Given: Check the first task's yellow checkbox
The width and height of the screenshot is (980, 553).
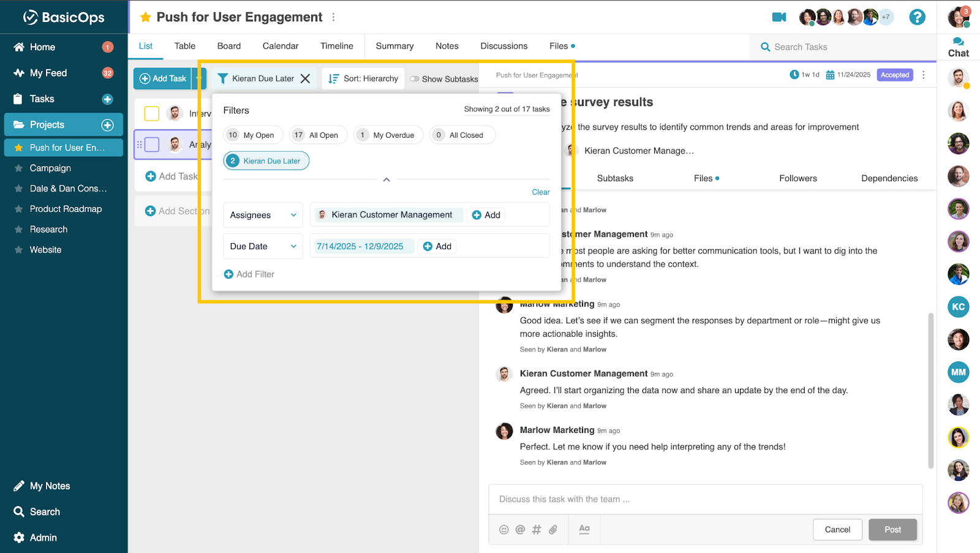Looking at the screenshot, I should pyautogui.click(x=152, y=113).
